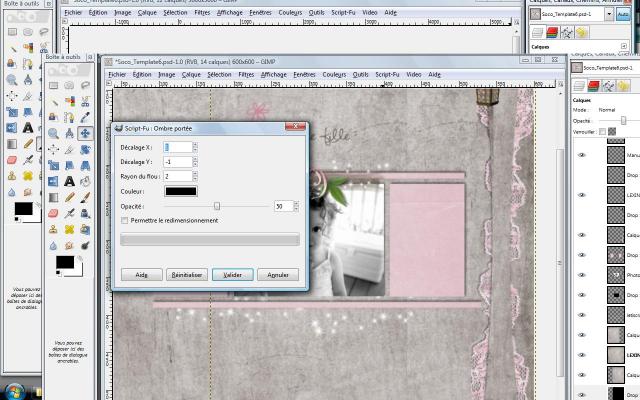Select the Crop tool in front toolbox
This screenshot has height=400, width=640.
pyautogui.click(x=69, y=149)
